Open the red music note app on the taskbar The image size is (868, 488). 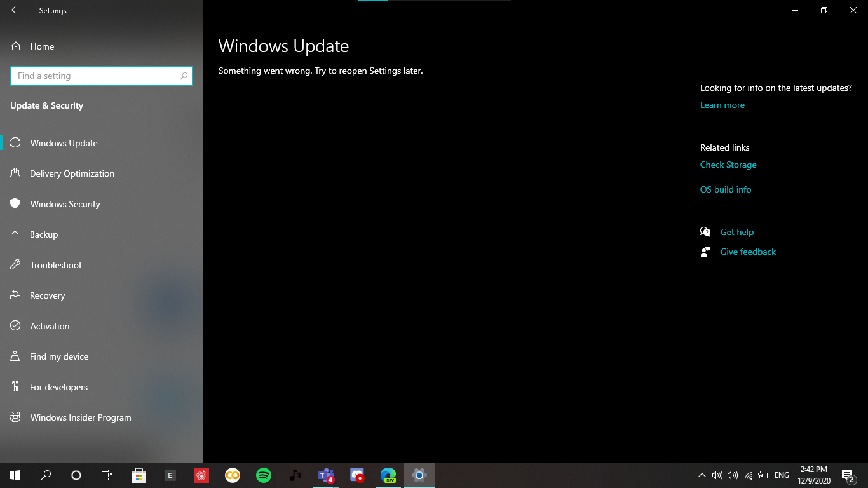201,475
